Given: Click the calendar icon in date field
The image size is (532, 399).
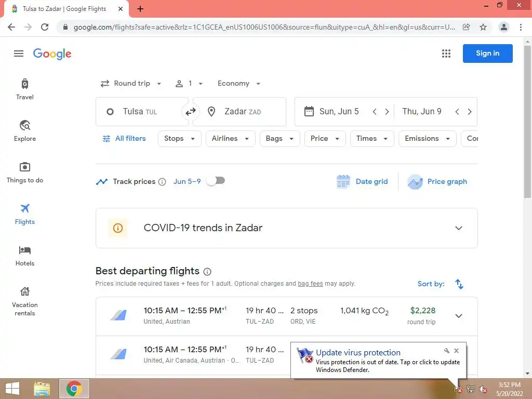Looking at the screenshot, I should pyautogui.click(x=309, y=111).
